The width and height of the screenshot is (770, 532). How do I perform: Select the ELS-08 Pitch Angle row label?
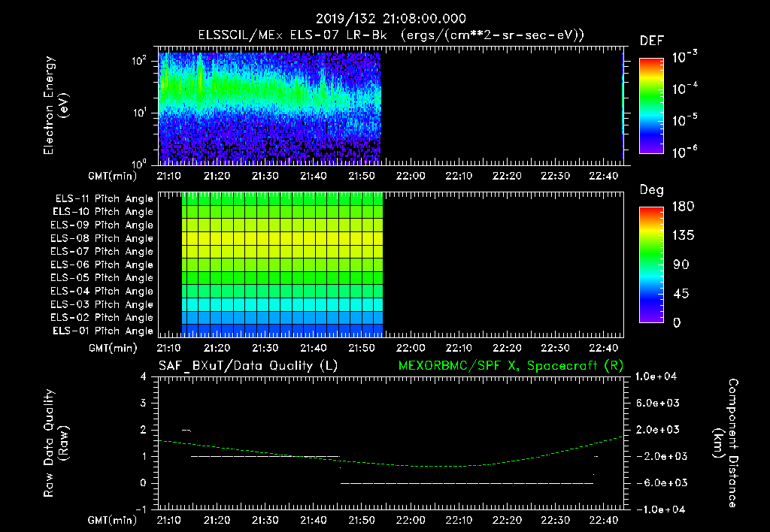point(102,238)
